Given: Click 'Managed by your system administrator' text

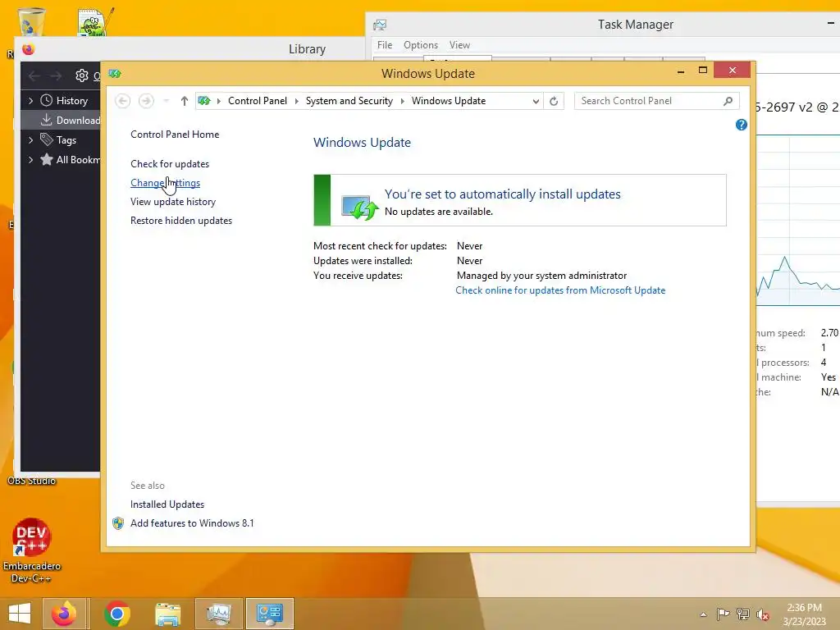Looking at the screenshot, I should [541, 276].
